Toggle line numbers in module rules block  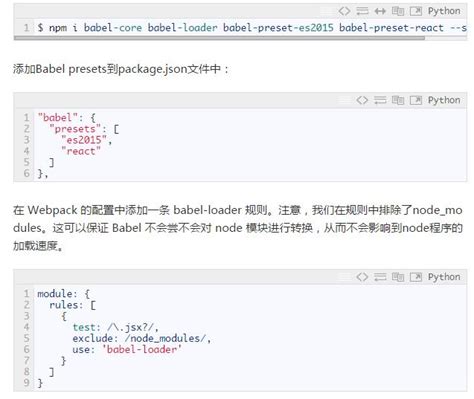tap(380, 277)
